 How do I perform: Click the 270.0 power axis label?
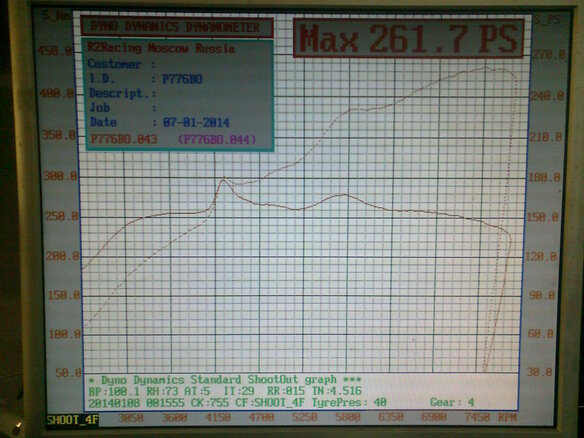coord(549,54)
